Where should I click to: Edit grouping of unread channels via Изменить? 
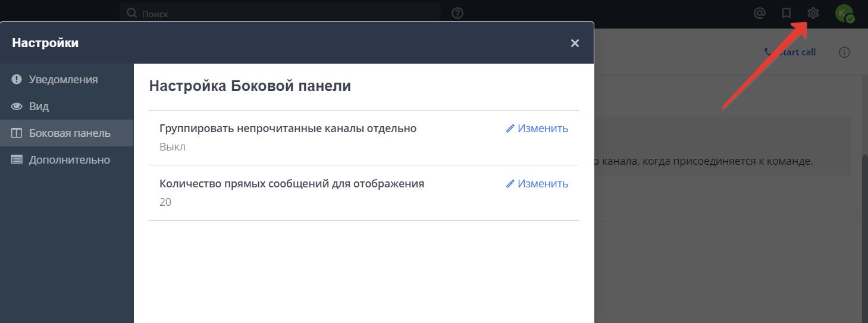point(537,128)
